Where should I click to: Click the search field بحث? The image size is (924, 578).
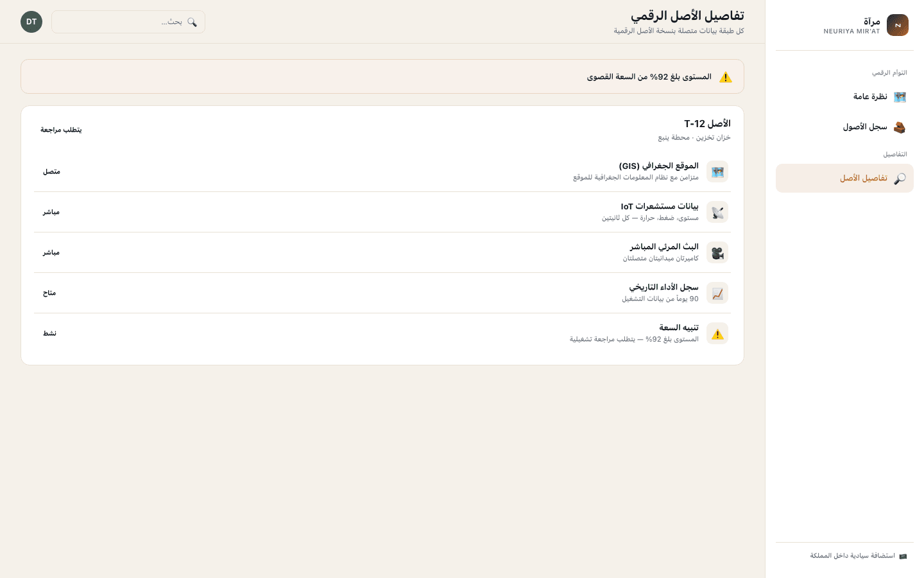pyautogui.click(x=128, y=22)
